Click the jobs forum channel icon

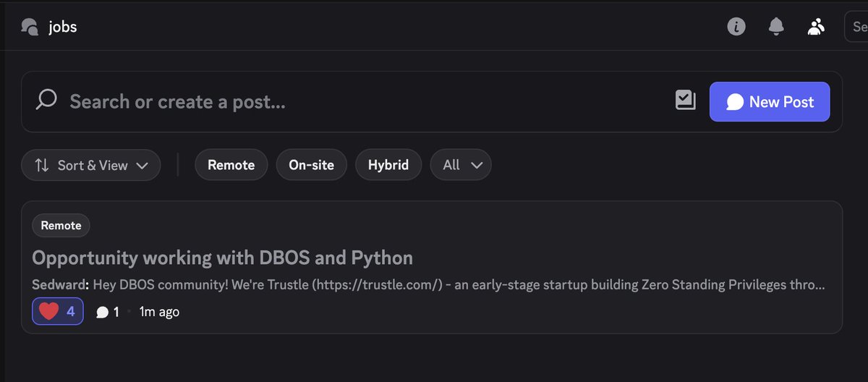tap(29, 27)
